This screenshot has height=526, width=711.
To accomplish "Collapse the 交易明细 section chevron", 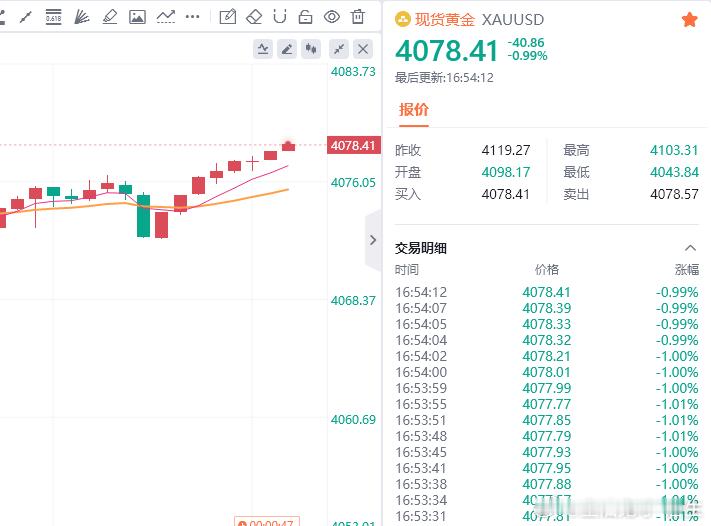I will pos(690,248).
